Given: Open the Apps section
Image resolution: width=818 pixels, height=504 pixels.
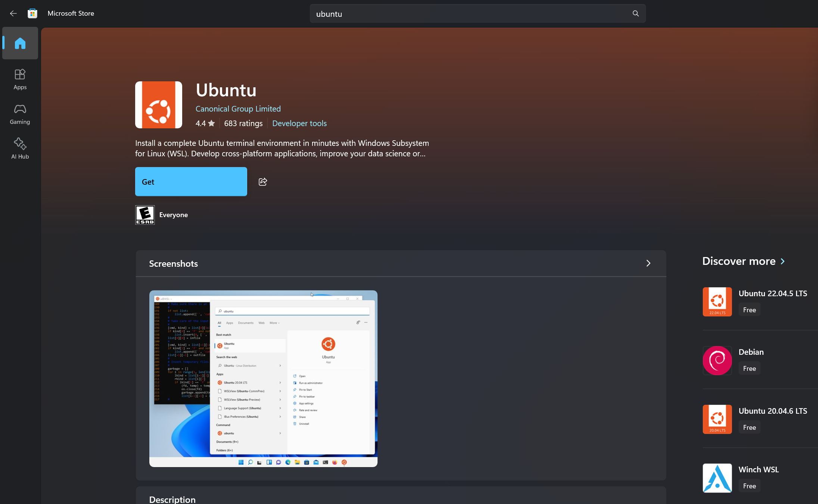Looking at the screenshot, I should click(x=20, y=79).
